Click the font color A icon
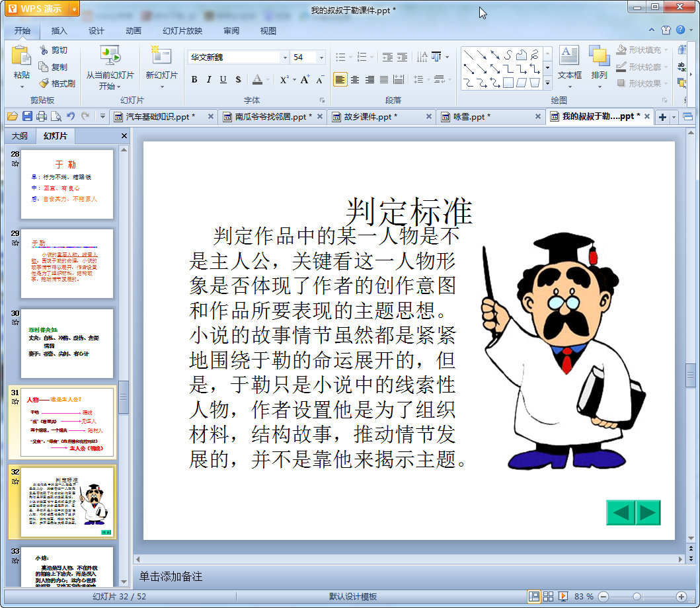The image size is (700, 608). coord(257,79)
